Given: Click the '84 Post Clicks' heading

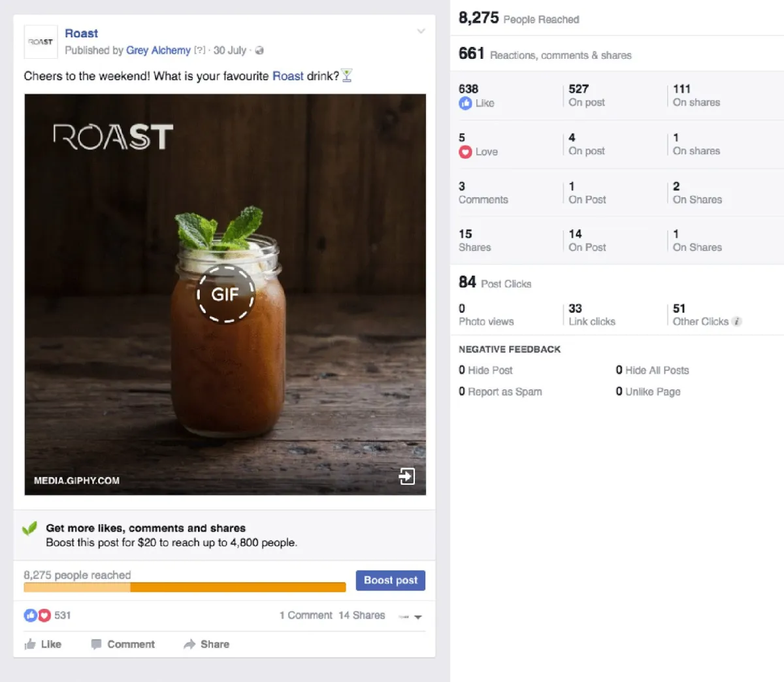Looking at the screenshot, I should [x=495, y=282].
